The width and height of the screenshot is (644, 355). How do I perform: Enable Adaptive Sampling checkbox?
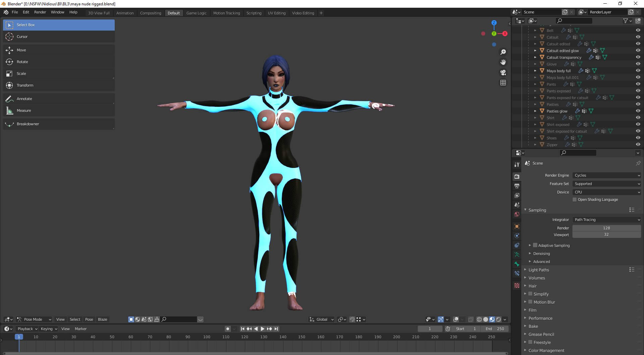(x=535, y=246)
